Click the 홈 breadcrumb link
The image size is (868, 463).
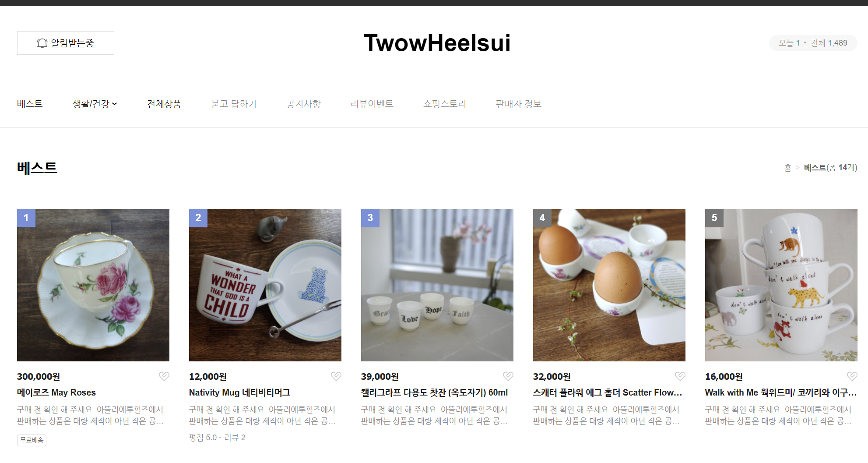787,168
